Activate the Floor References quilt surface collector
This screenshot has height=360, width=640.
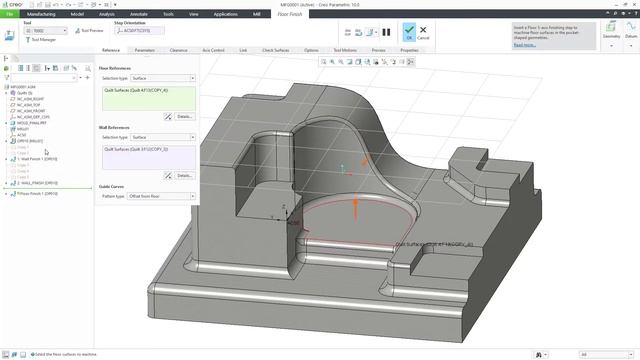[x=149, y=98]
